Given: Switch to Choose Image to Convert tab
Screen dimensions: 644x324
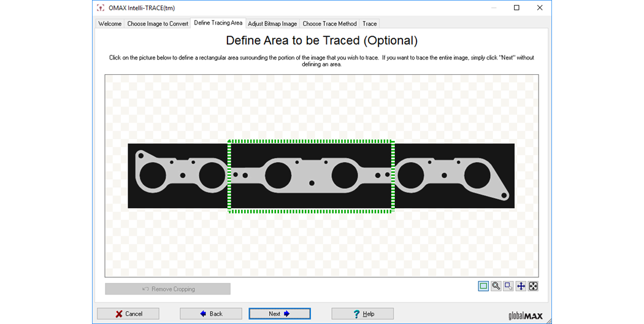Looking at the screenshot, I should click(158, 24).
